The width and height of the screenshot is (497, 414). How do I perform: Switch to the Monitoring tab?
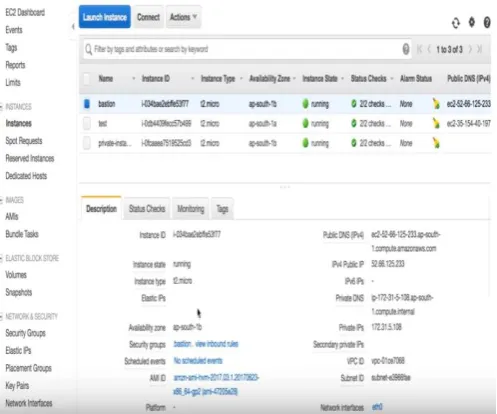190,209
